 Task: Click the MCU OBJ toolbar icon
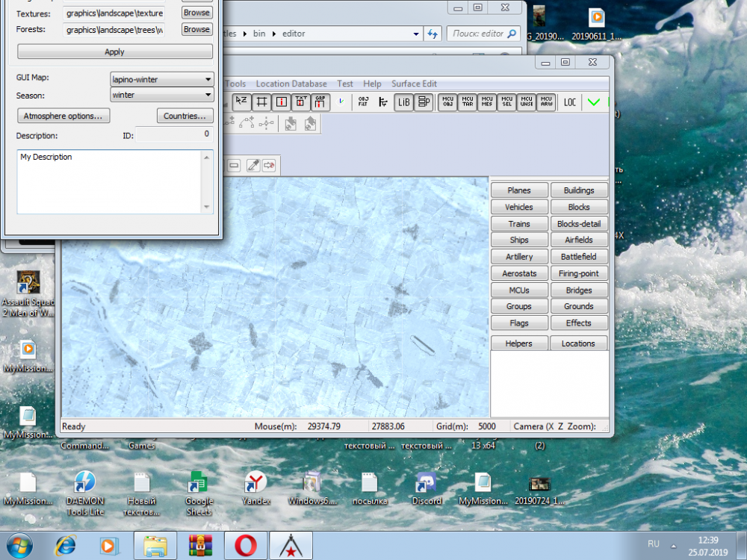coord(448,102)
